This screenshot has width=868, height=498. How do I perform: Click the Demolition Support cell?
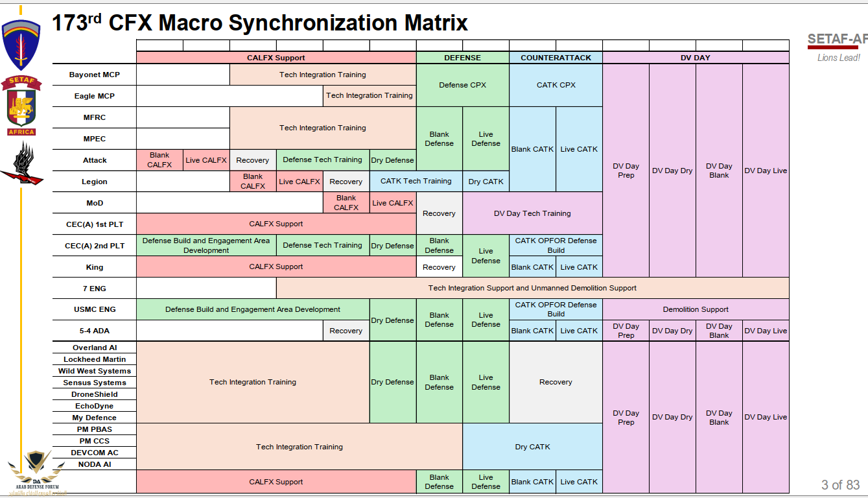coord(695,309)
